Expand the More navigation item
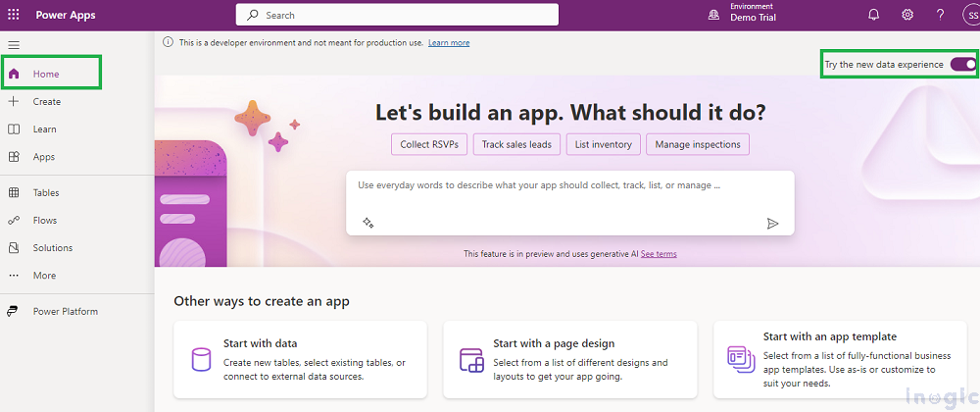Screen dimensions: 980x412 (44, 276)
